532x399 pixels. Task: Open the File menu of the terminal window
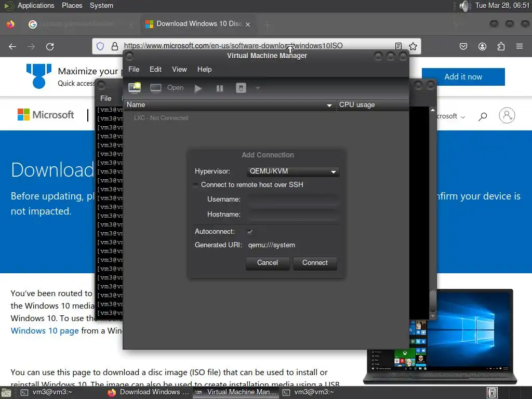(x=105, y=98)
